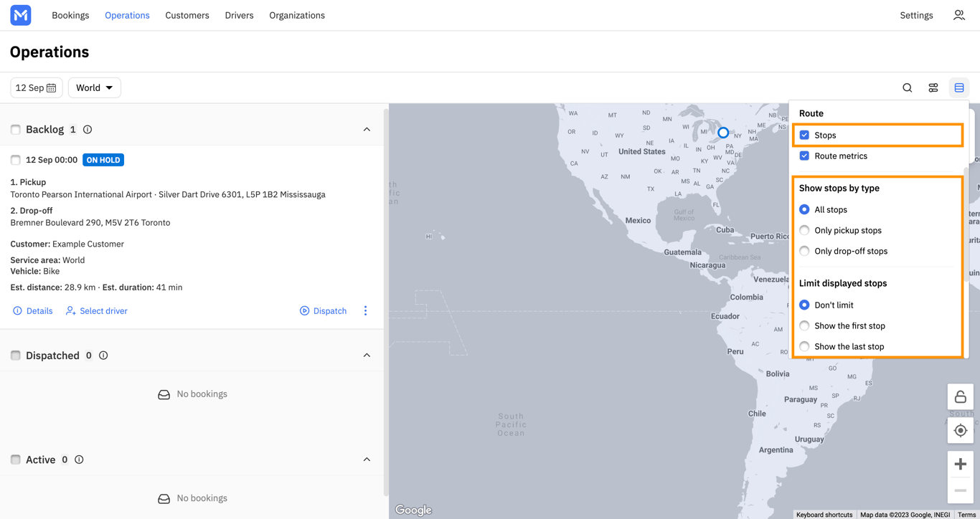Open the filter settings icon
This screenshot has height=519, width=980.
coord(933,87)
